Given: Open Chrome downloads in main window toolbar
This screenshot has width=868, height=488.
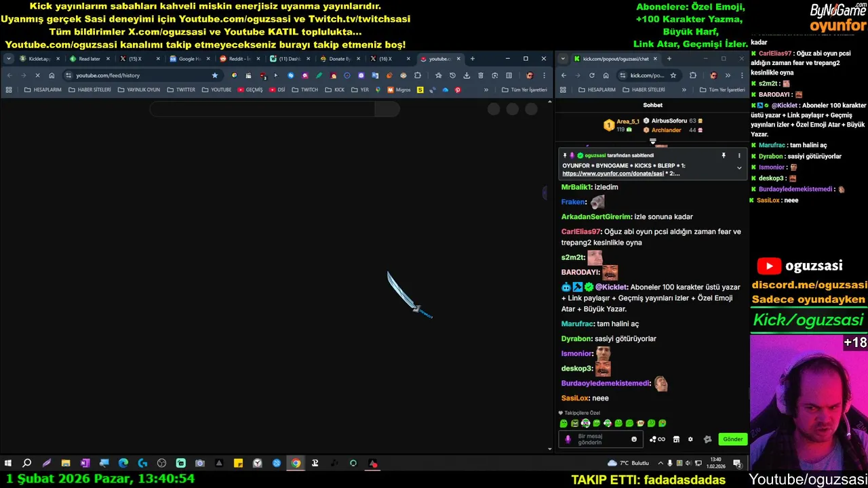Looking at the screenshot, I should pos(467,75).
